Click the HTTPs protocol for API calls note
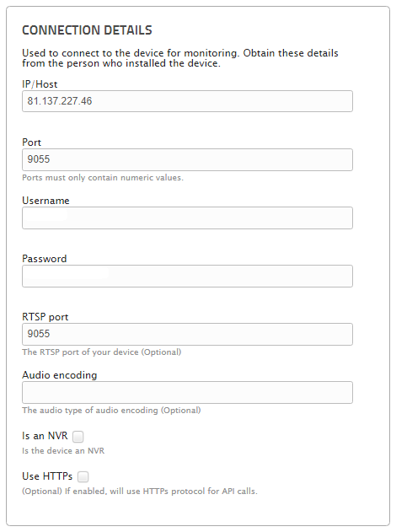This screenshot has width=396, height=532. 140,492
